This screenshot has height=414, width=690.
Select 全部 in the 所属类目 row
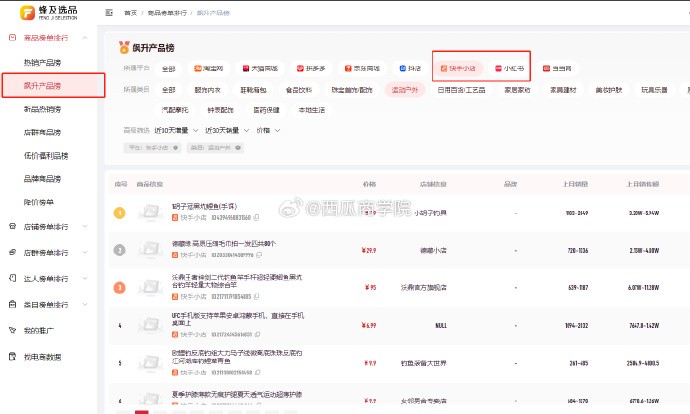pyautogui.click(x=169, y=90)
